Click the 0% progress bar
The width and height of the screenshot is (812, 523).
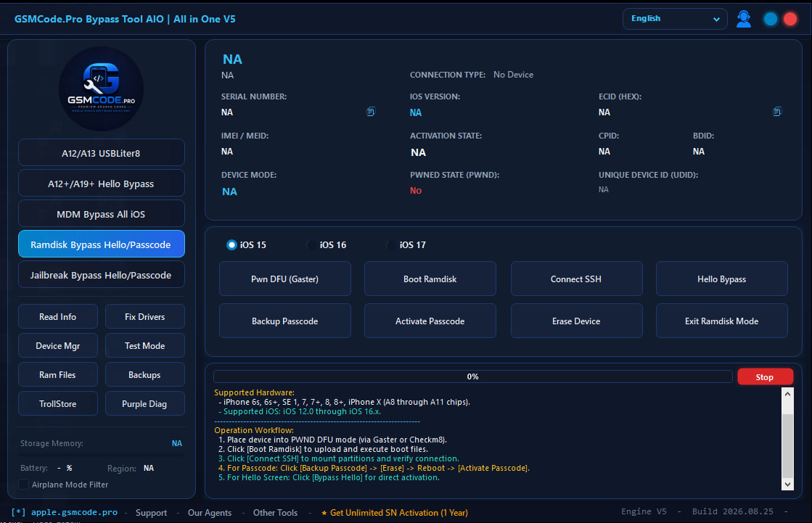tap(473, 376)
